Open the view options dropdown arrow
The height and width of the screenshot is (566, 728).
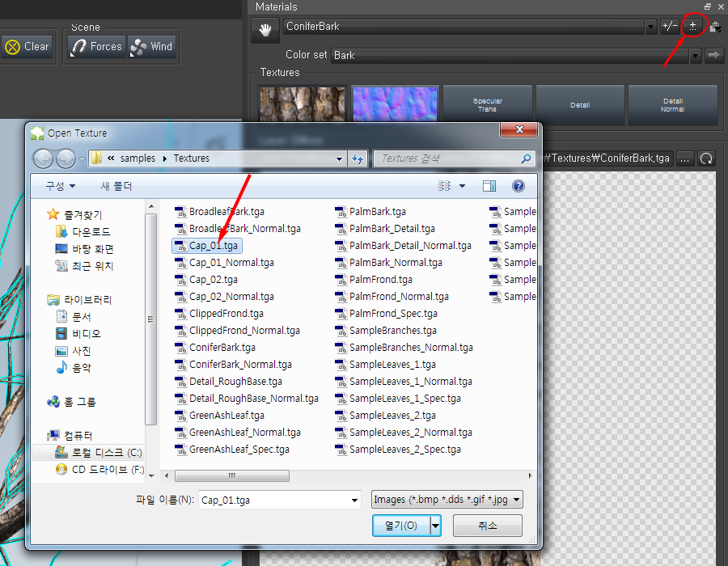(x=463, y=186)
